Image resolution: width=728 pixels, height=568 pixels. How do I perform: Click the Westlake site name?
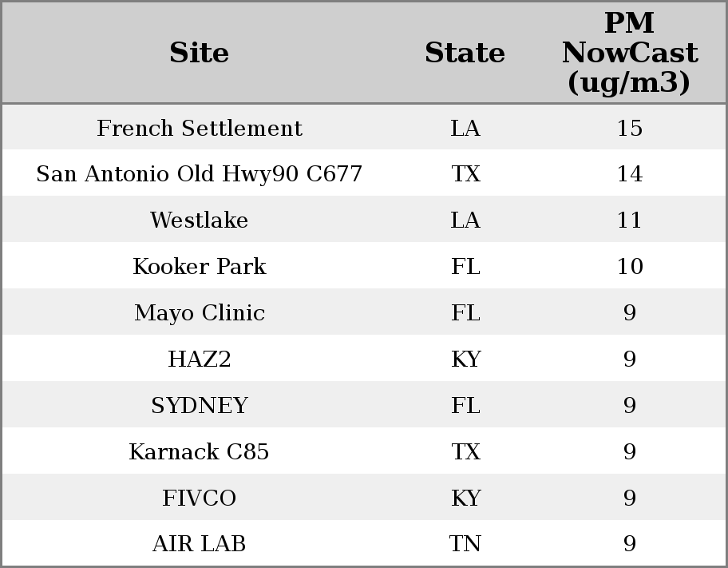199,220
